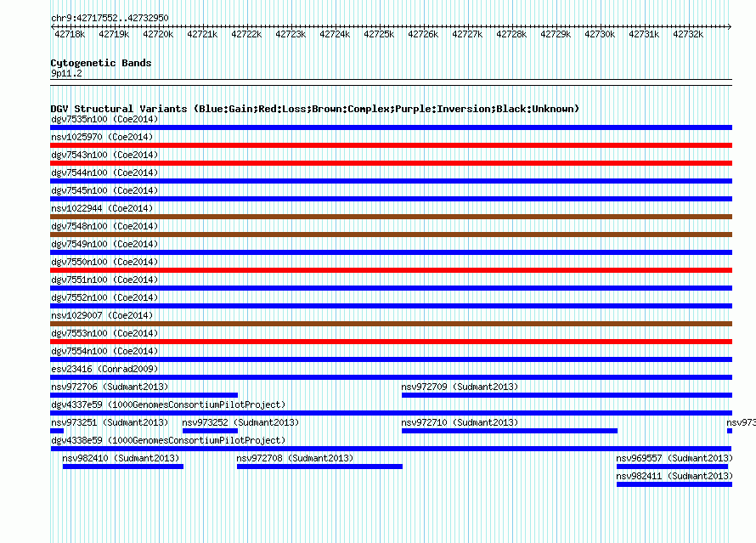Open the nsv1029007 (Coe2014) variant label
Screen dimensions: 756x543
click(102, 315)
